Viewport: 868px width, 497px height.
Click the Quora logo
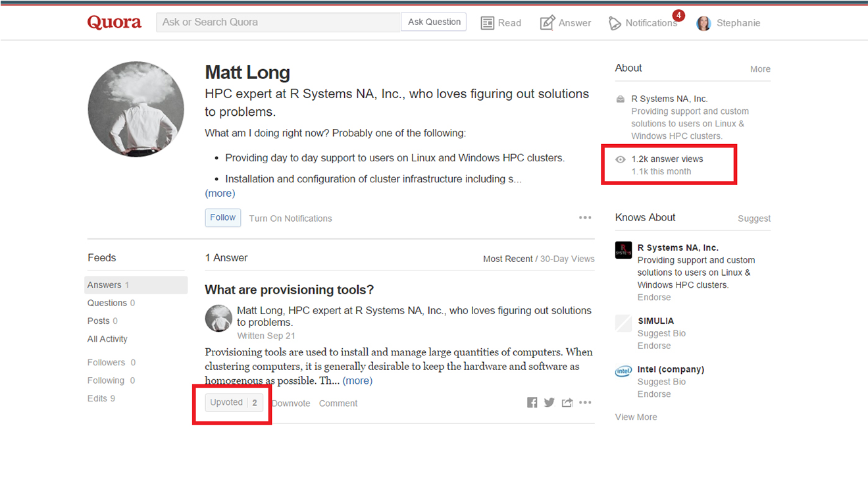coord(115,22)
